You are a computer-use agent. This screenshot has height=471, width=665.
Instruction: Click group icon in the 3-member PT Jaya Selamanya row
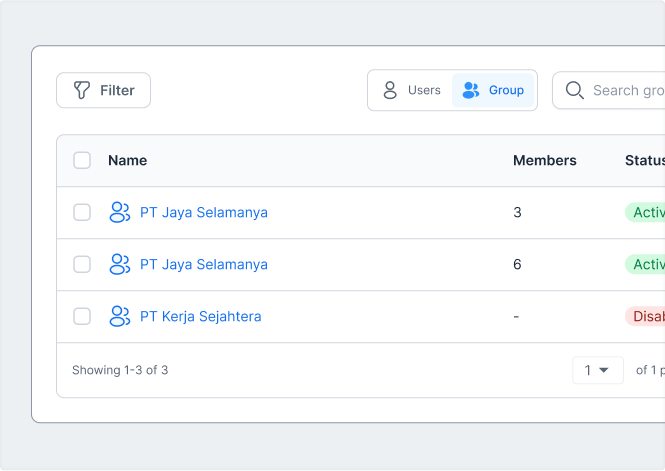120,213
